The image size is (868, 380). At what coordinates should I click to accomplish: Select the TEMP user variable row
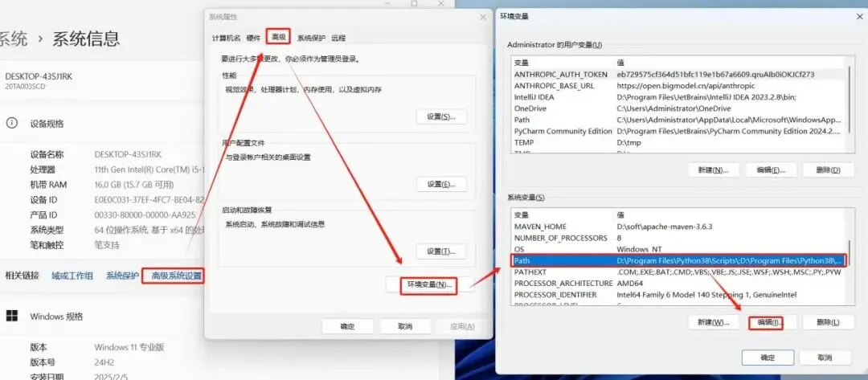(x=680, y=142)
